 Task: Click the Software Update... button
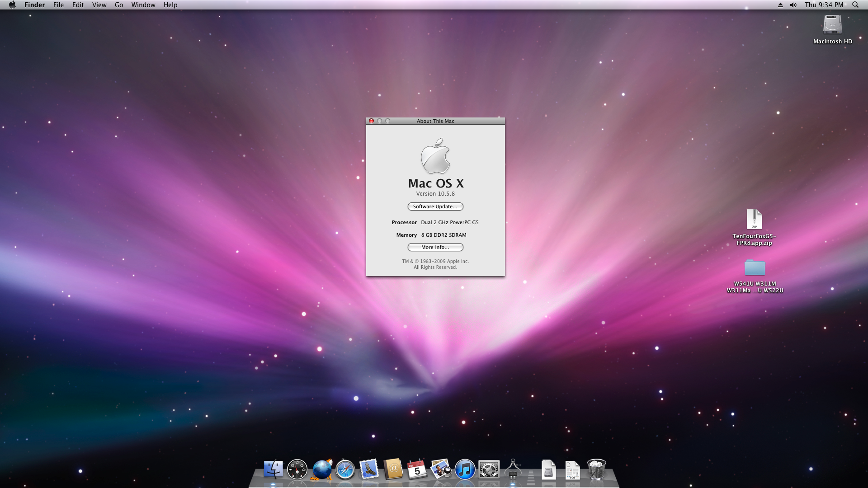[x=435, y=206]
